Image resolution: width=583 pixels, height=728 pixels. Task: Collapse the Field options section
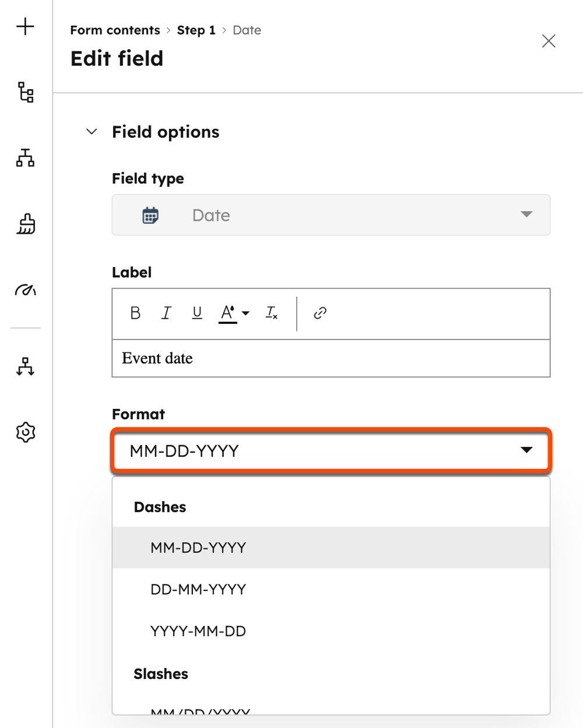tap(92, 131)
